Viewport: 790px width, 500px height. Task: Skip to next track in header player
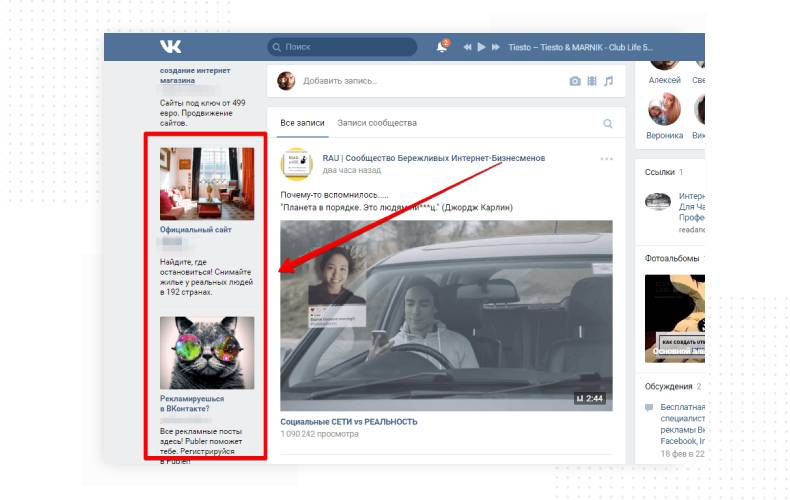coord(496,47)
